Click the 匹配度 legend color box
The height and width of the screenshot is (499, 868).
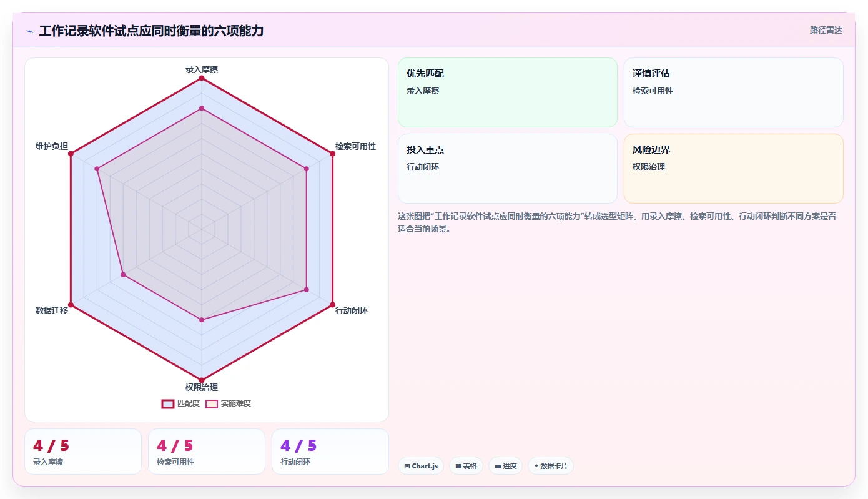click(x=167, y=403)
